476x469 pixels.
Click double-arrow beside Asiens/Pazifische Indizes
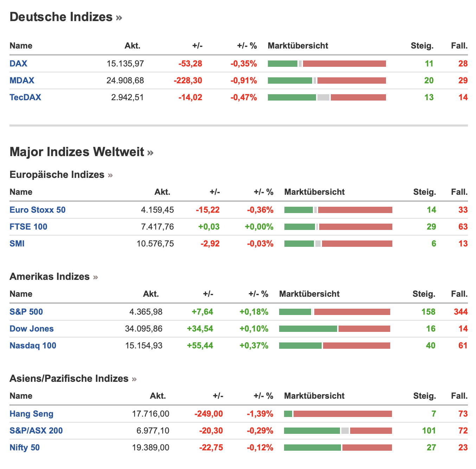click(134, 379)
